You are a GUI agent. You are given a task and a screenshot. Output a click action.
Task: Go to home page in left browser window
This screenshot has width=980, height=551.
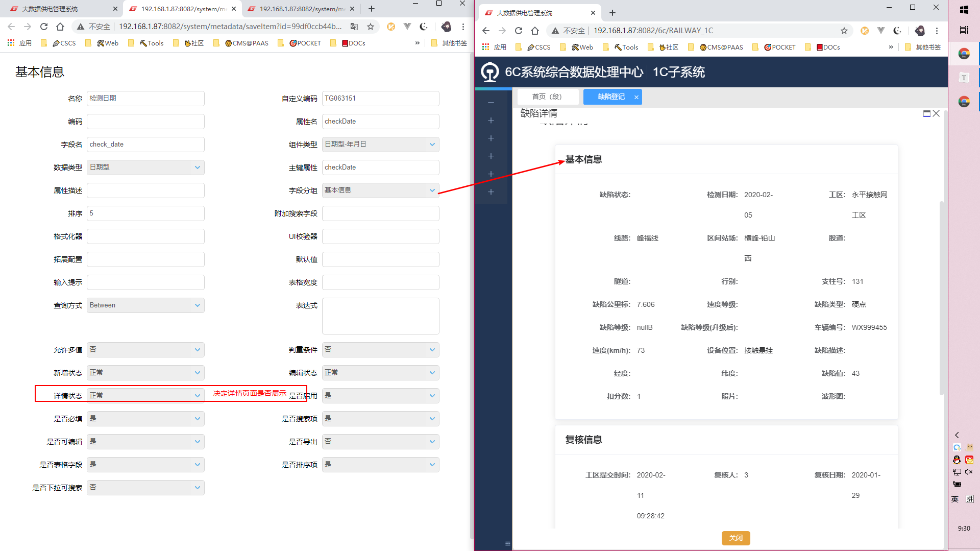point(60,27)
